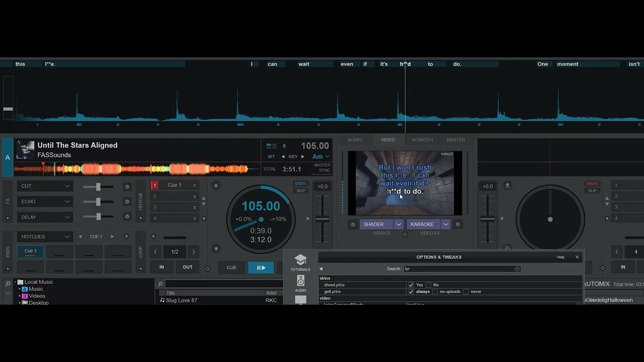Switch to MASTER mixer tab
This screenshot has height=362, width=644.
[x=456, y=140]
